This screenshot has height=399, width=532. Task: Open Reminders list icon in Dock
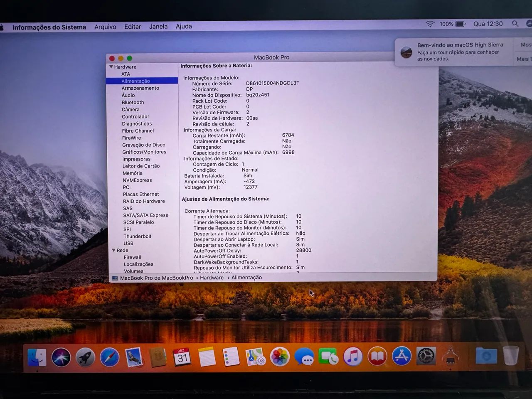click(x=231, y=357)
